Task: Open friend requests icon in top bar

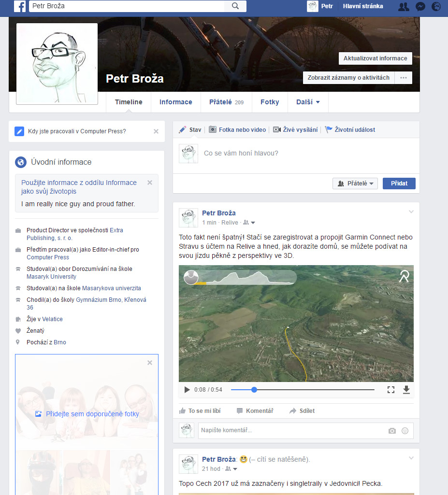Action: point(403,7)
